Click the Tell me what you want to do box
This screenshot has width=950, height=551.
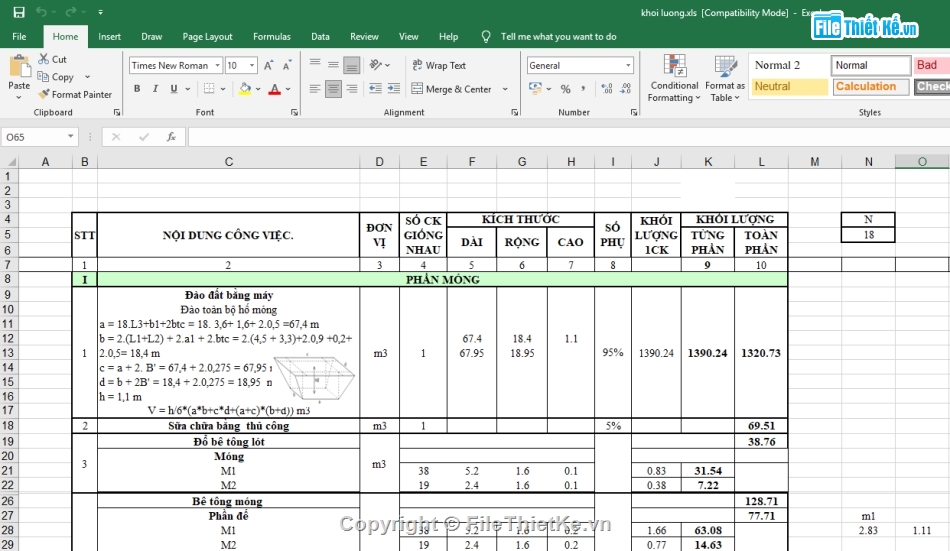pyautogui.click(x=558, y=36)
